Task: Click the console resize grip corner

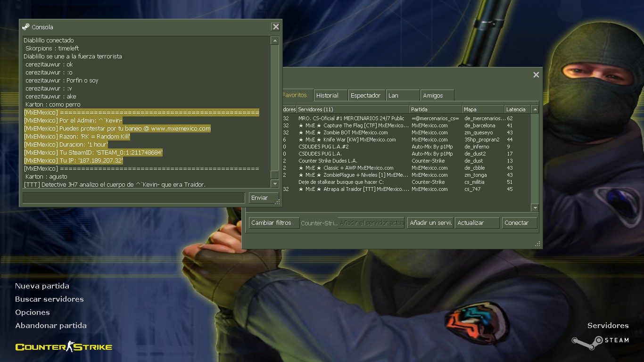Action: 278,203
